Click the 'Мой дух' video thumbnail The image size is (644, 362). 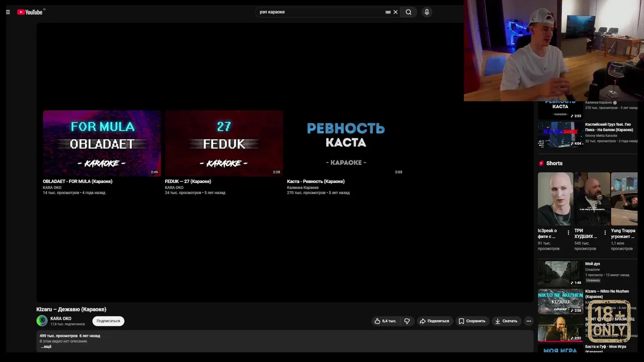(x=560, y=273)
